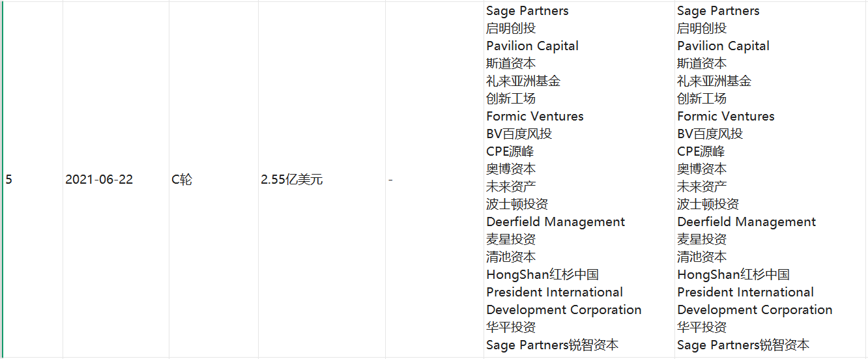Click 礼来亚洲基金 in the first investor column
Screen dimensions: 868x359
523,81
